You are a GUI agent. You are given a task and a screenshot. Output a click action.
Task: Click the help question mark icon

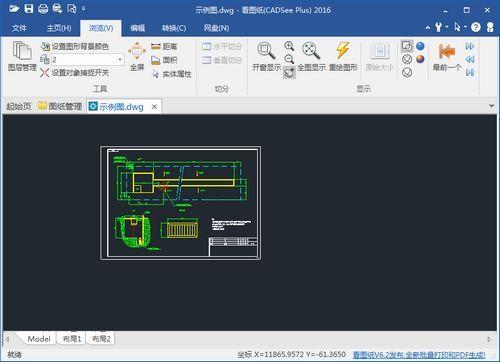(x=476, y=27)
